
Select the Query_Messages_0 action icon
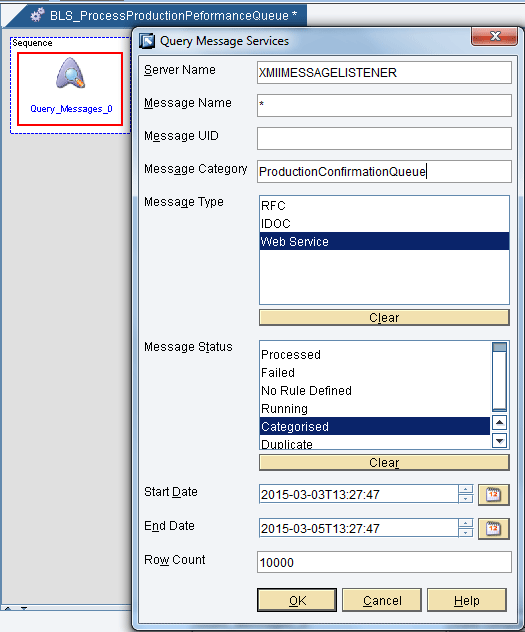71,73
